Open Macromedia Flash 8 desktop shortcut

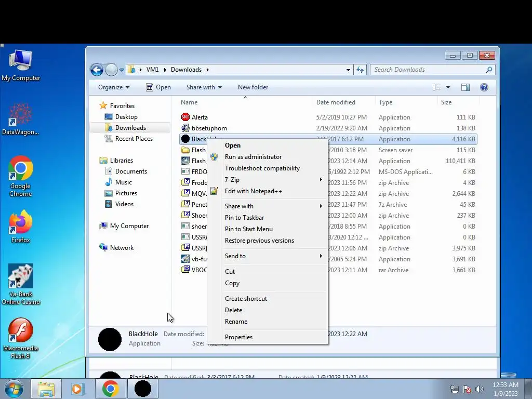pyautogui.click(x=20, y=338)
